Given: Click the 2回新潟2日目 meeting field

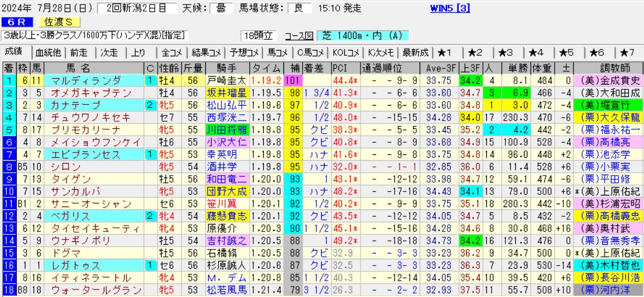Looking at the screenshot, I should click(x=135, y=9).
